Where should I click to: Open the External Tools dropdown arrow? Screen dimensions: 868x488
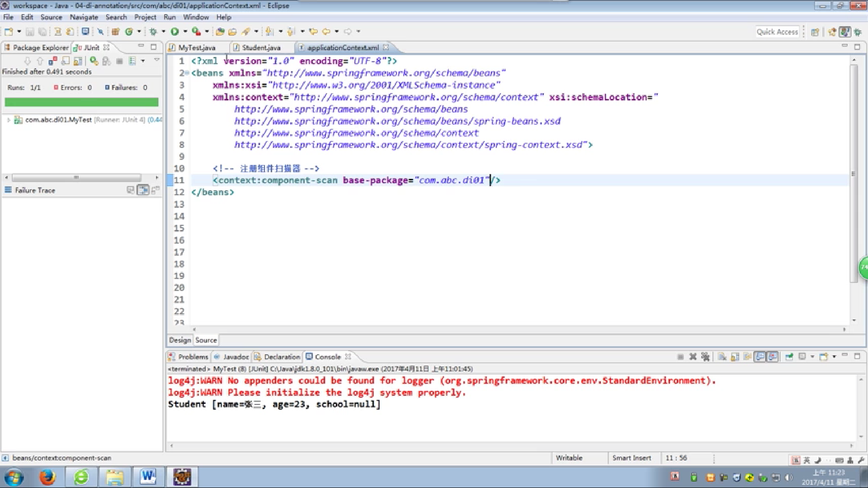(207, 32)
